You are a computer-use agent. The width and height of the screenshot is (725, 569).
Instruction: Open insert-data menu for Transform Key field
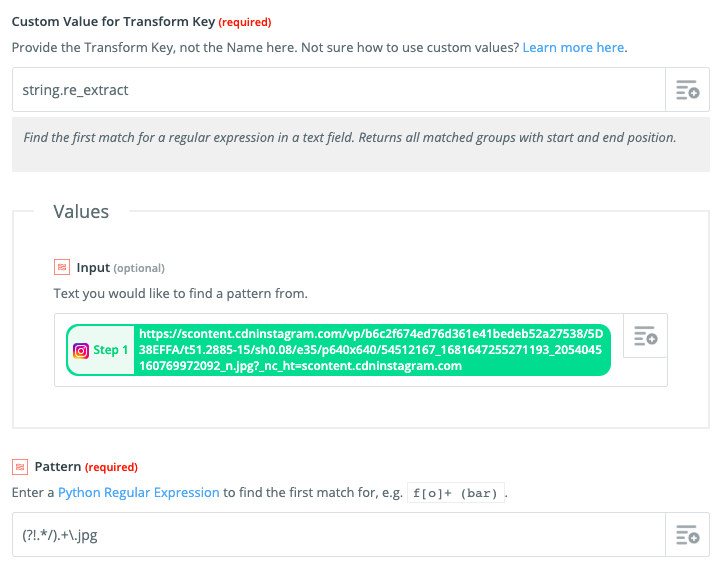[x=688, y=90]
